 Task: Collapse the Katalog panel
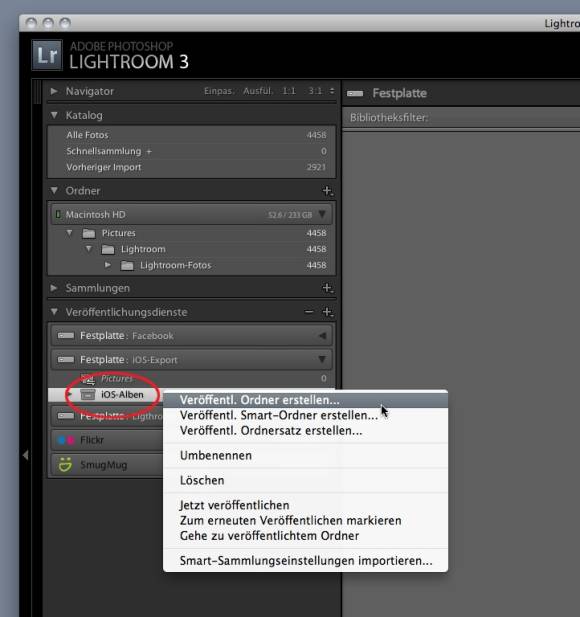point(54,115)
